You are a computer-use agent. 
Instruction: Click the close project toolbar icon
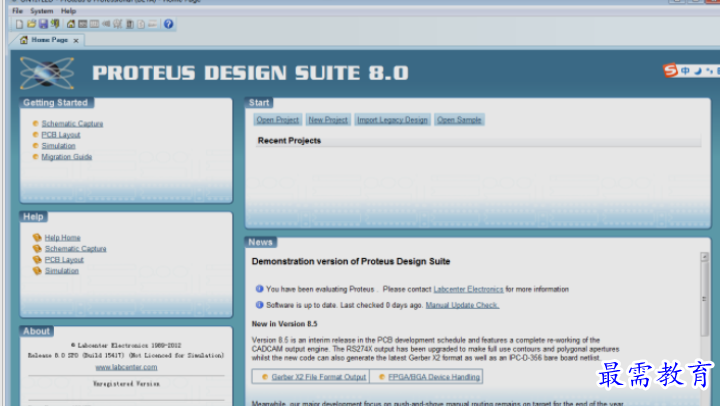[x=55, y=24]
